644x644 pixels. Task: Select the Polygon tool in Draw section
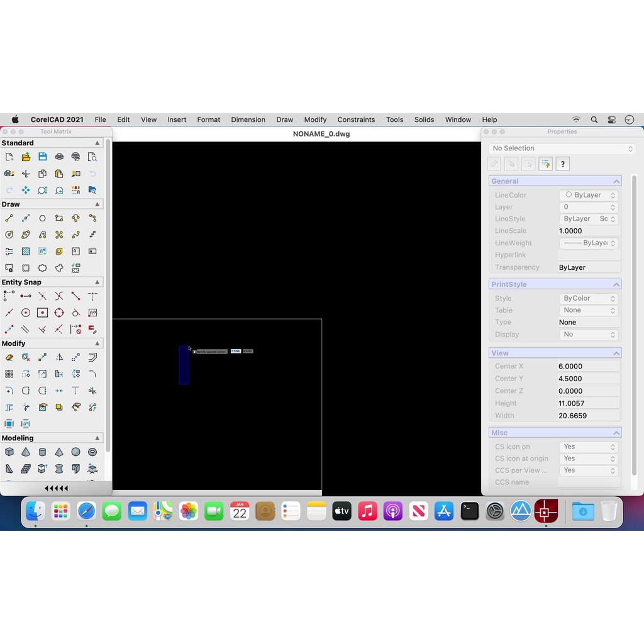click(42, 218)
